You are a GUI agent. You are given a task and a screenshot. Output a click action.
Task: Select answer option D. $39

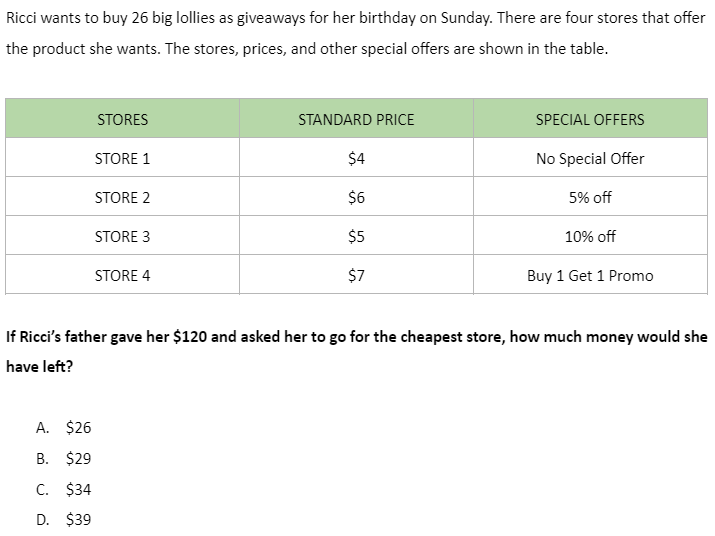point(63,520)
